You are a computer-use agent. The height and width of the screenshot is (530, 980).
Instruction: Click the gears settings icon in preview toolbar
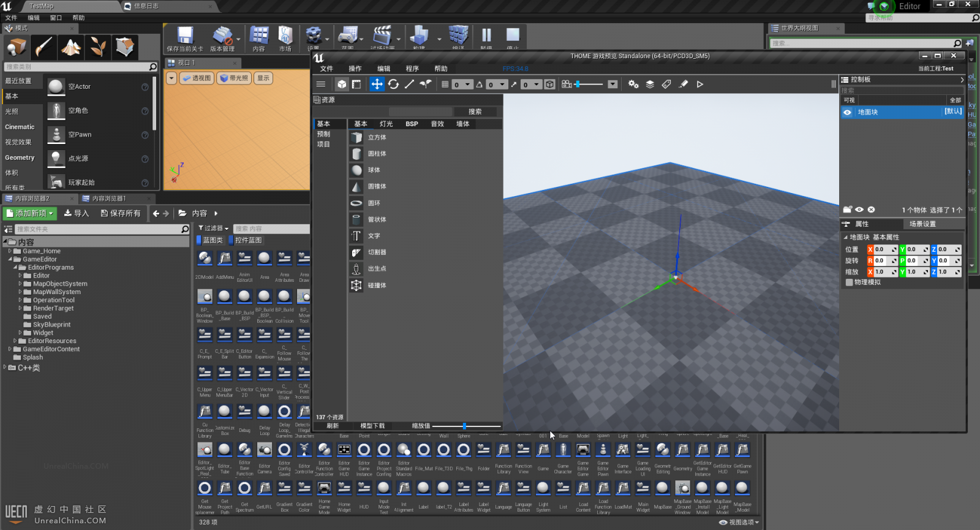pyautogui.click(x=633, y=85)
